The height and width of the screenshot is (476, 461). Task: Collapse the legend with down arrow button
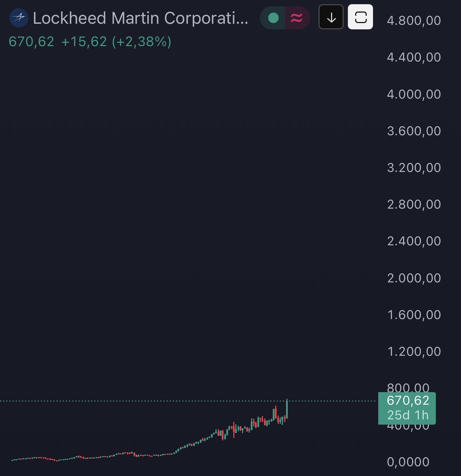tap(331, 17)
